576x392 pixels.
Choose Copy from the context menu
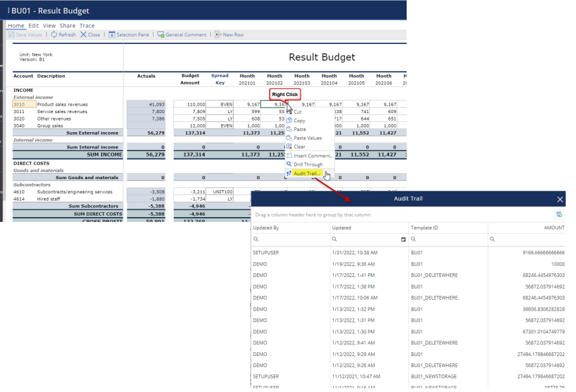pos(301,120)
